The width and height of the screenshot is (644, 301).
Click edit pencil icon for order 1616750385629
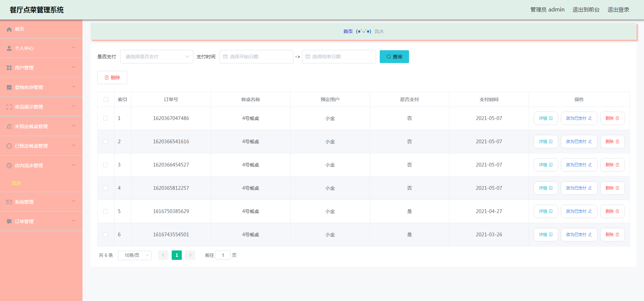590,211
